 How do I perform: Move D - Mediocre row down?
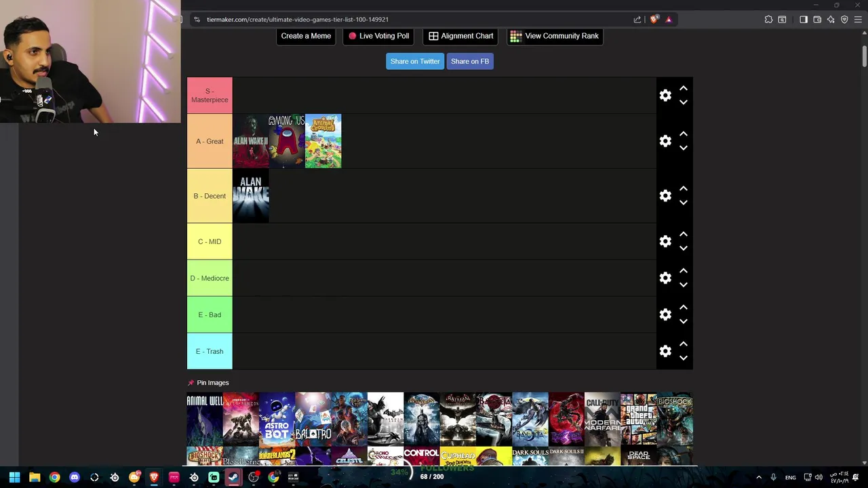point(684,285)
